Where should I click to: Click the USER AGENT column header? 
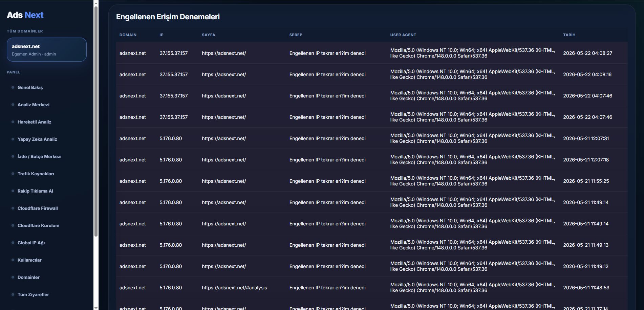click(x=403, y=35)
